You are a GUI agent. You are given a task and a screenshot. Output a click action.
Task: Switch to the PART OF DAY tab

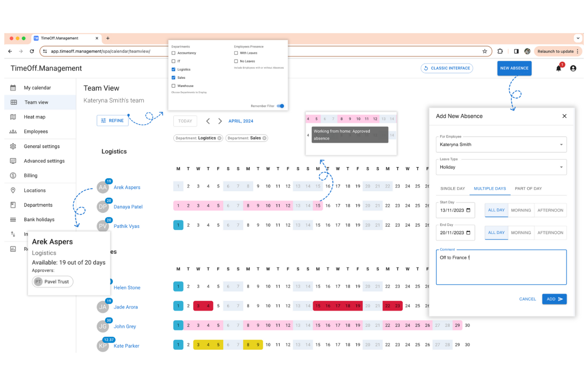point(528,188)
